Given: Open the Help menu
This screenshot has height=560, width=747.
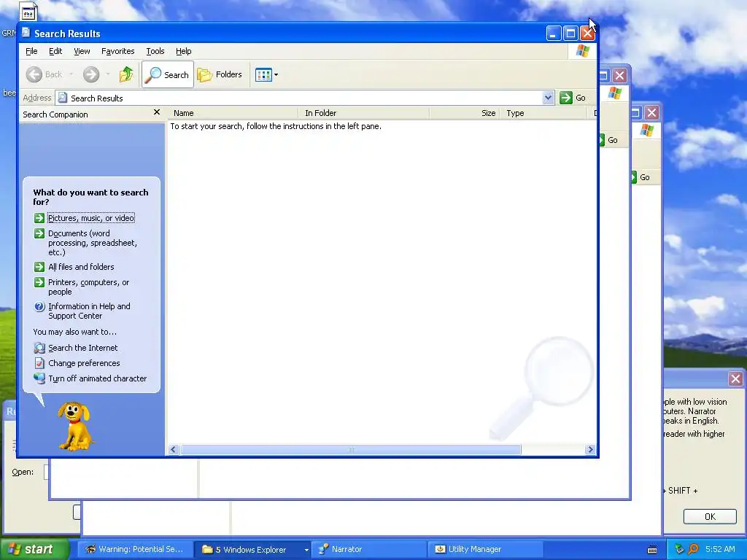Looking at the screenshot, I should [x=183, y=51].
